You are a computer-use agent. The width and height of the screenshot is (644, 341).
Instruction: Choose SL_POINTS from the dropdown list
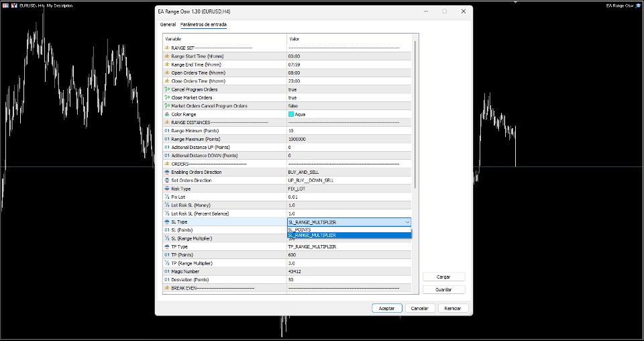pyautogui.click(x=349, y=230)
